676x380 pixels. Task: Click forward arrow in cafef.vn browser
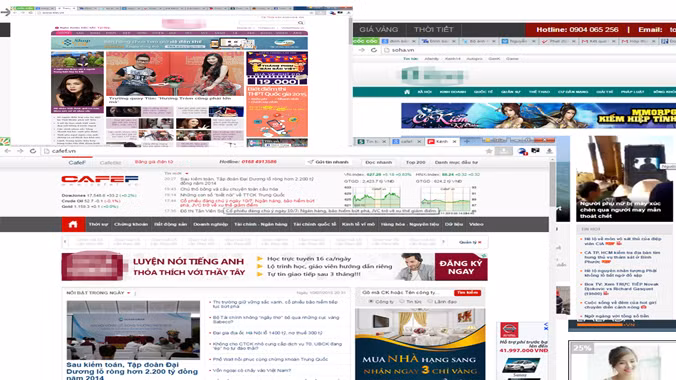20,151
